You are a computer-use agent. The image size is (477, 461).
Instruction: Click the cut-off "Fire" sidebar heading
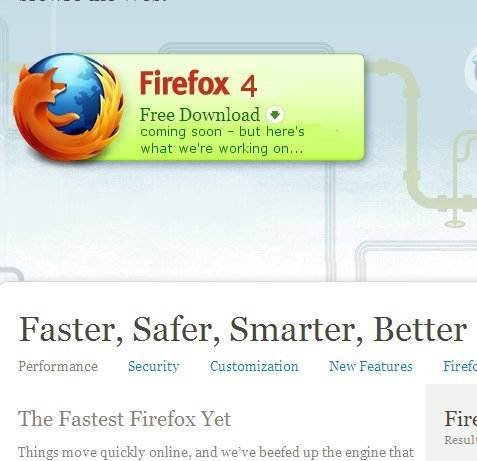461,419
